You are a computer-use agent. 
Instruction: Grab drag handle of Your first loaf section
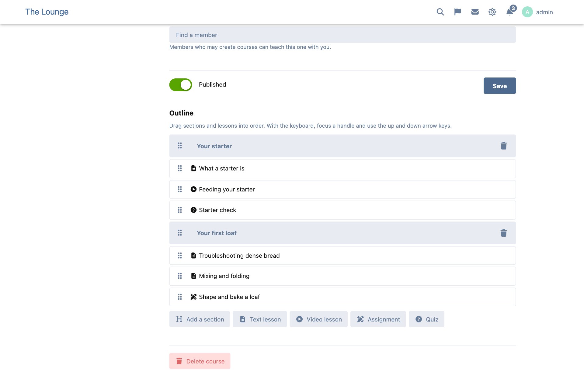[180, 233]
